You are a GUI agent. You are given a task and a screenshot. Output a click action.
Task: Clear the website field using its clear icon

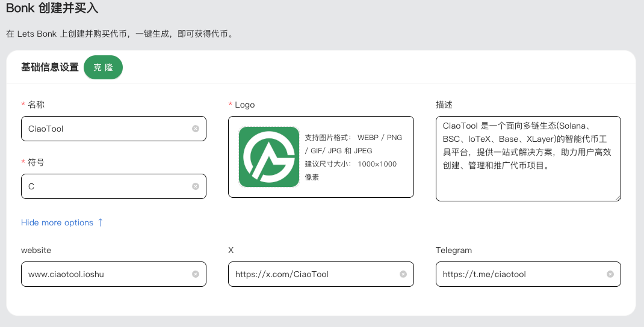[x=195, y=274]
